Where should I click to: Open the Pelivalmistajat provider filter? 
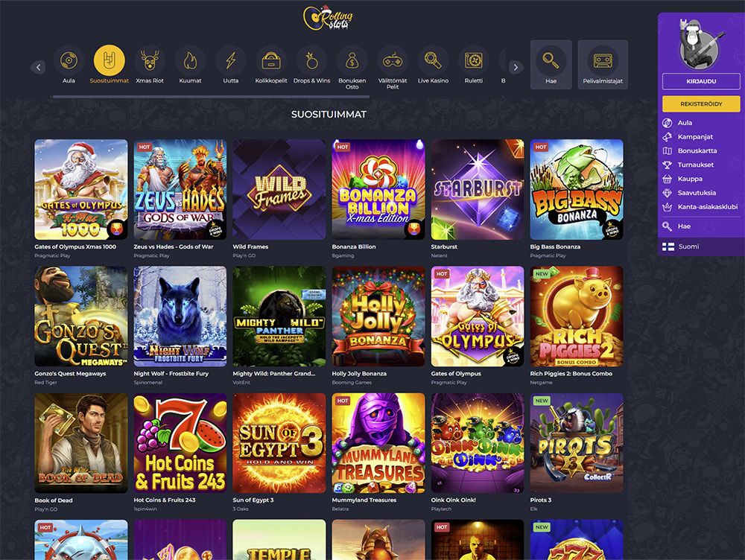coord(603,65)
